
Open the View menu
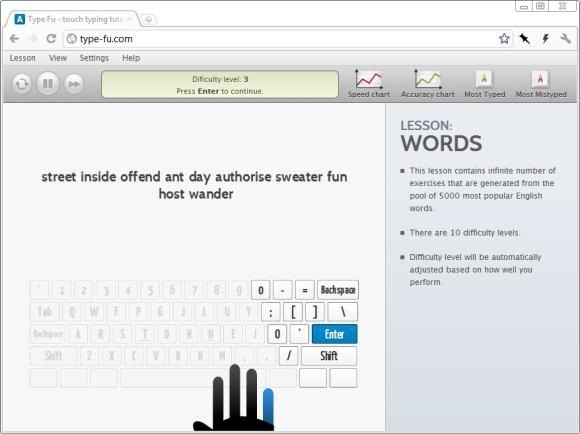[58, 58]
